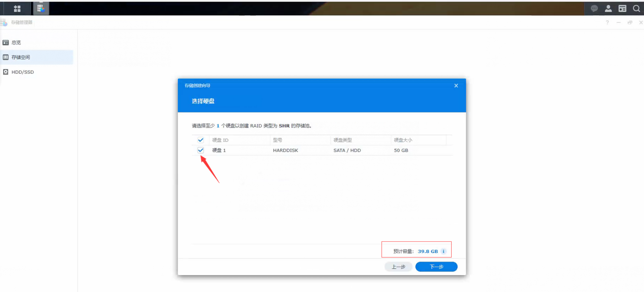Click the Storage Manager title icon
This screenshot has width=644, height=292.
pos(4,22)
